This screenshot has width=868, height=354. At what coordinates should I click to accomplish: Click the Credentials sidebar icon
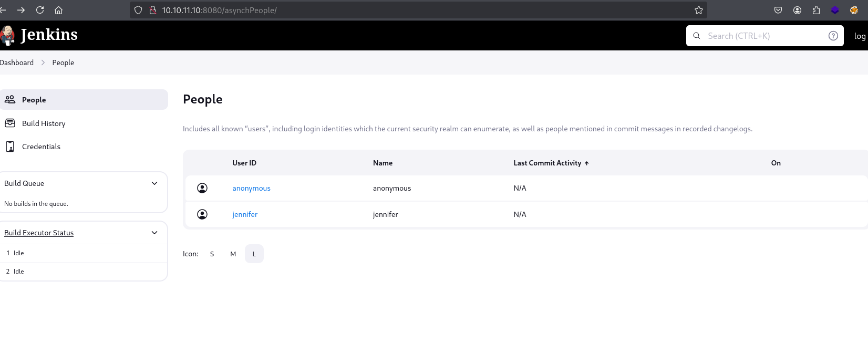10,147
